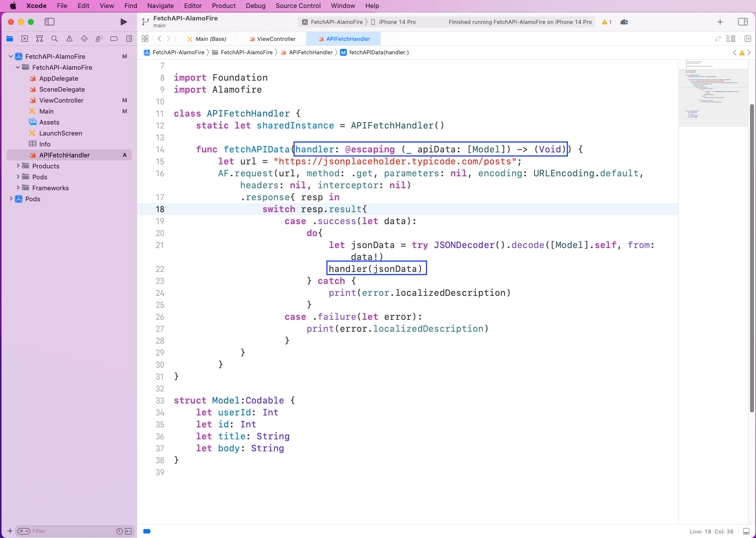Select iPhone 14 Pro run destination
Screen dimensions: 756x538
397,22
